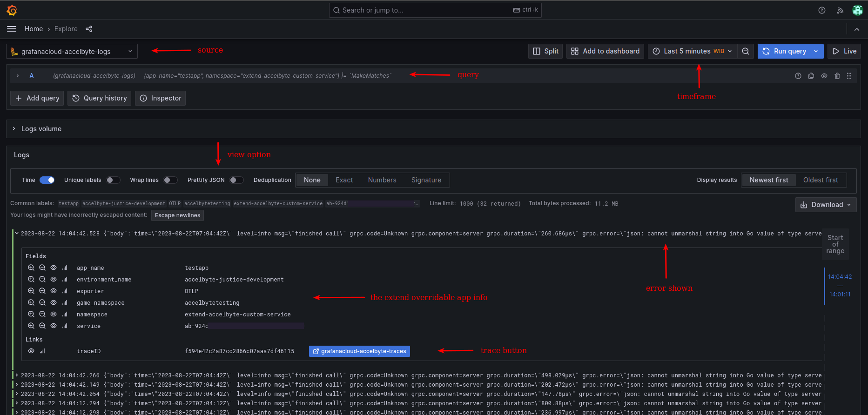Click the Split button
Viewport: 868px width, 415px height.
545,51
